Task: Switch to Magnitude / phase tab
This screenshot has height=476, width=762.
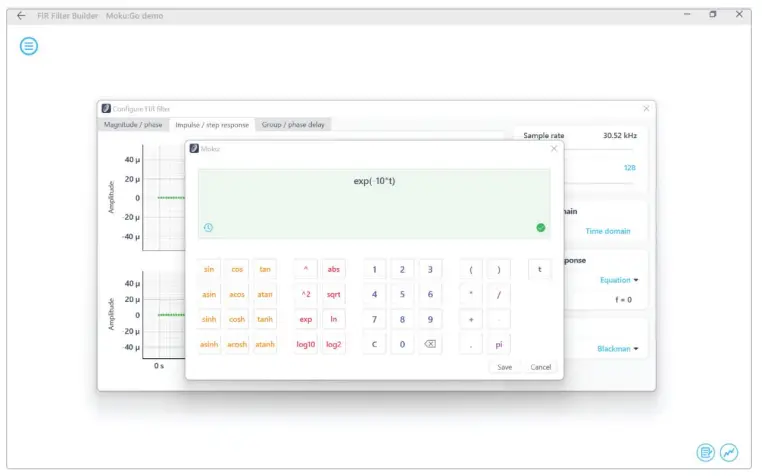Action: coord(133,124)
